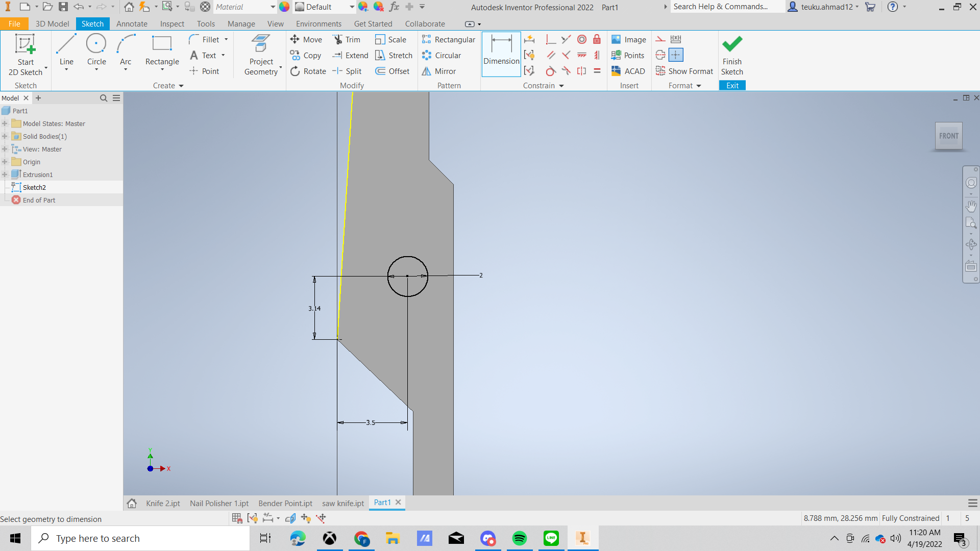Choose the Offset tool
980x551 pixels.
(x=393, y=71)
